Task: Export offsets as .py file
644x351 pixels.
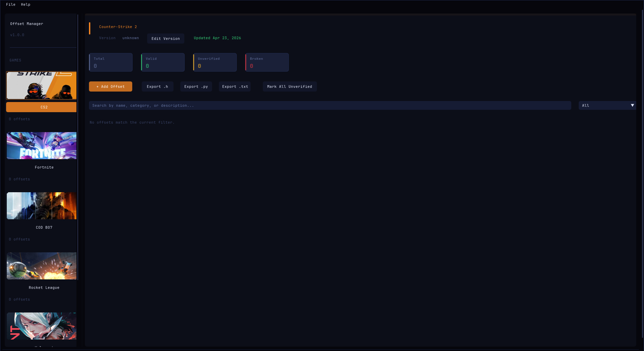Action: click(x=196, y=86)
